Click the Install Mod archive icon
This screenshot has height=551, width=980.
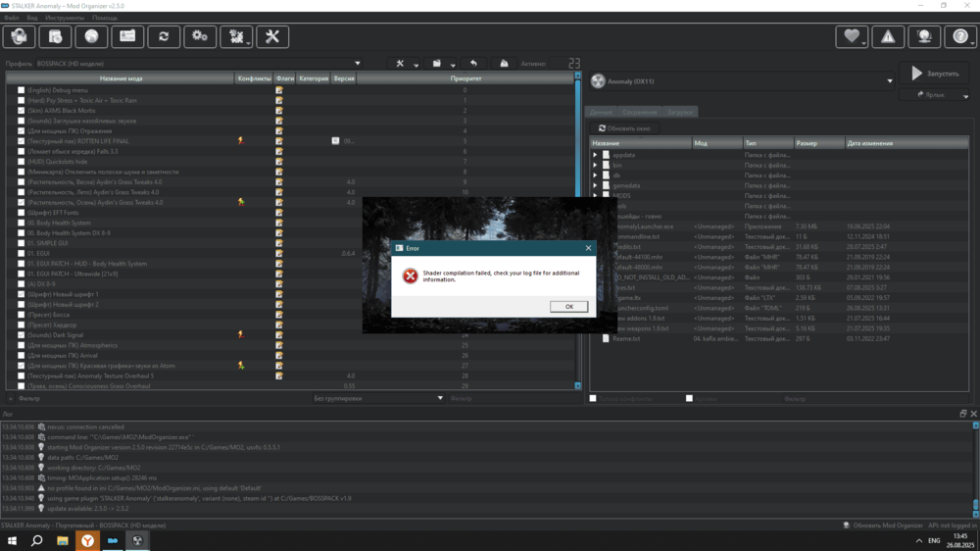pyautogui.click(x=55, y=37)
